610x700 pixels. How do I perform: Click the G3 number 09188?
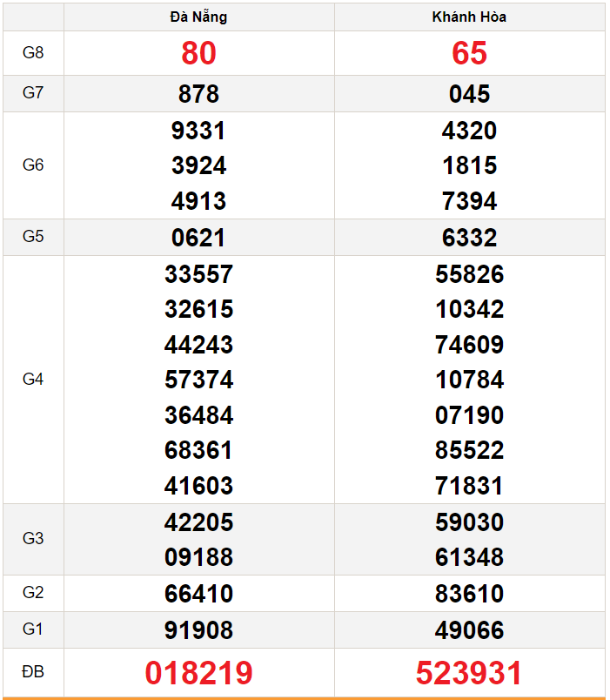(x=198, y=557)
